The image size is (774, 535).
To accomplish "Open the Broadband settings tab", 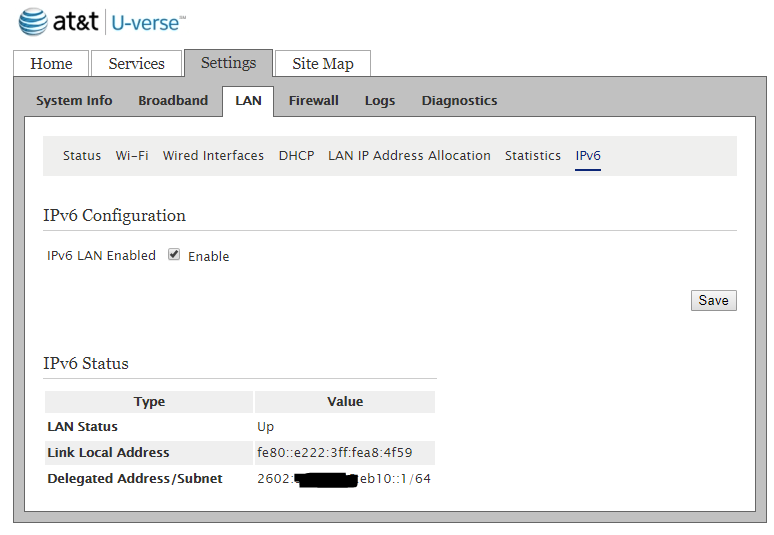I will (x=173, y=101).
